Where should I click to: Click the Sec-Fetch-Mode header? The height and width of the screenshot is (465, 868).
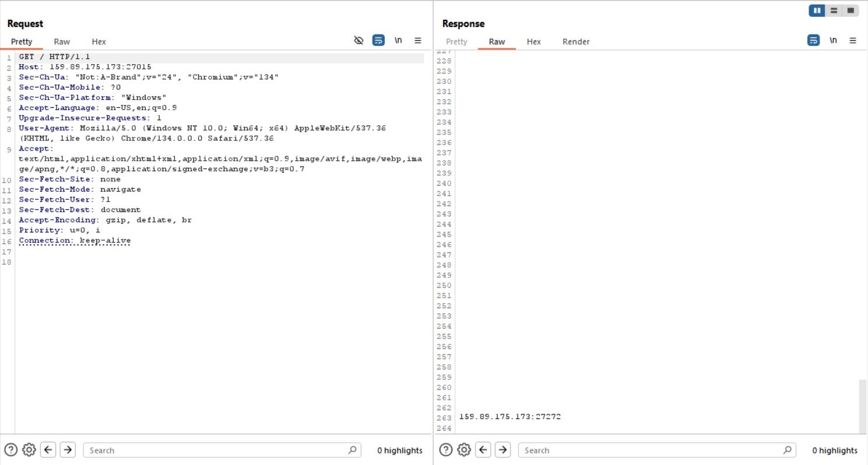80,189
